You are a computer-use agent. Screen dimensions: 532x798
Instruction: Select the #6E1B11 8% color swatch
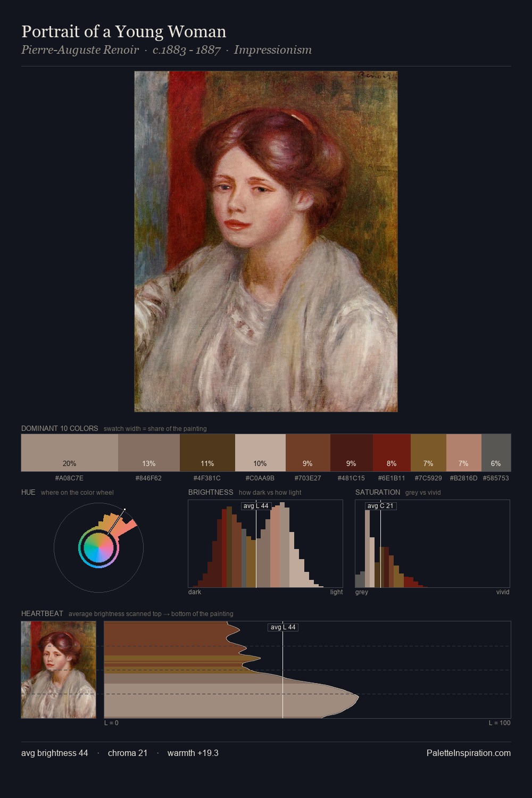tap(392, 453)
